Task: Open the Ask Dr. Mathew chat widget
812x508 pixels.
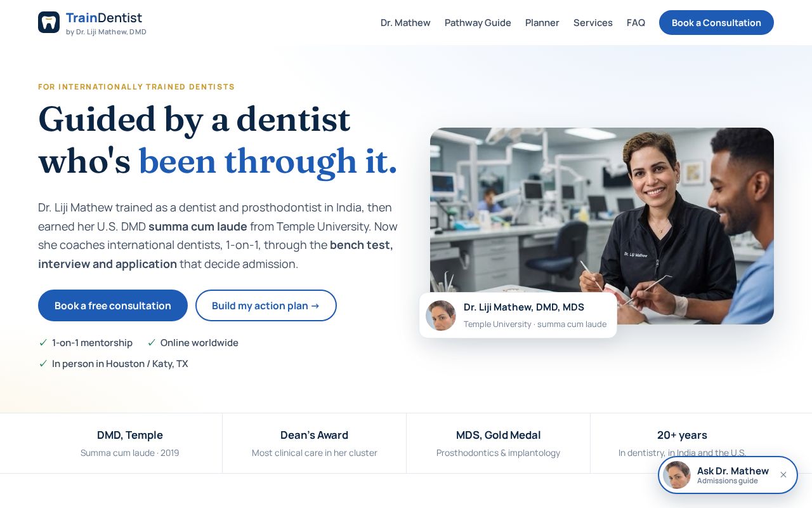Action: tap(728, 475)
